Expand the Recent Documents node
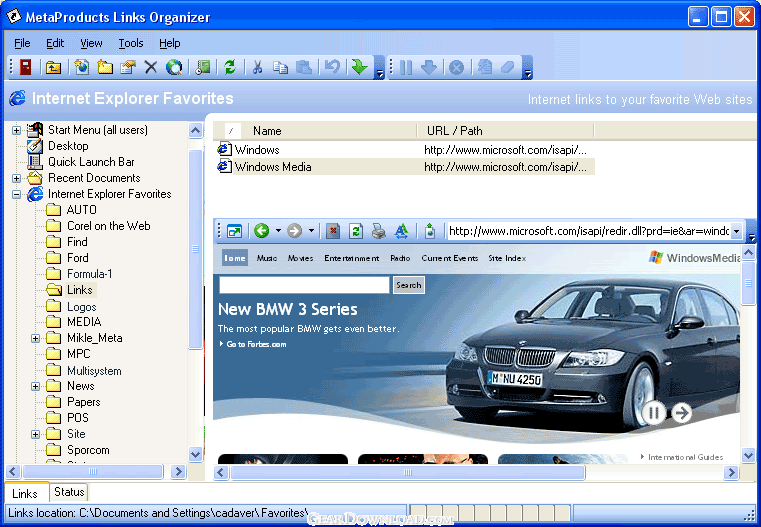The height and width of the screenshot is (527, 761). (x=17, y=178)
